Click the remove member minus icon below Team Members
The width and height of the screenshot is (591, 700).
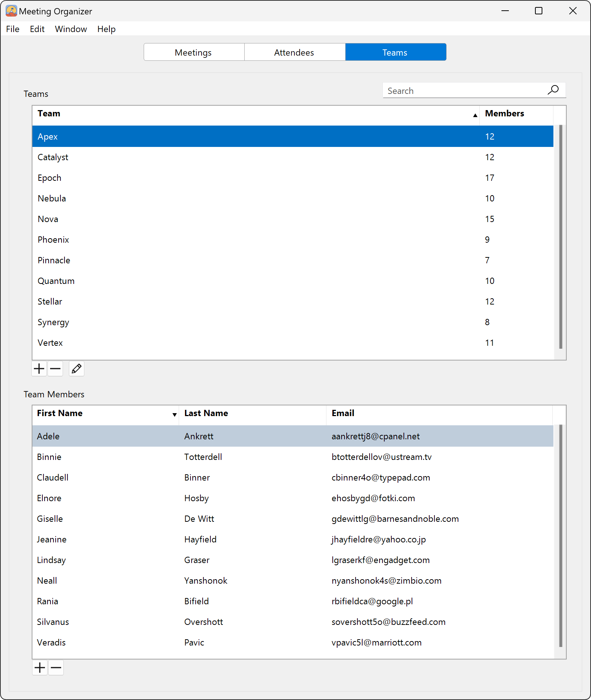pyautogui.click(x=56, y=668)
